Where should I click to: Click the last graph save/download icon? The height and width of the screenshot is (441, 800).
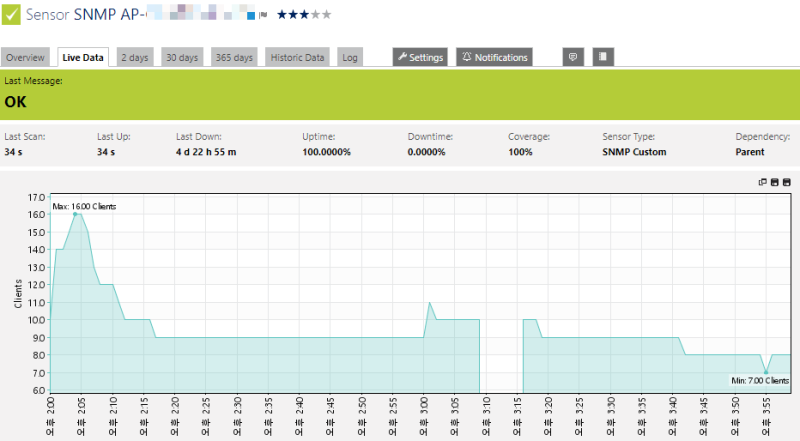coord(787,182)
